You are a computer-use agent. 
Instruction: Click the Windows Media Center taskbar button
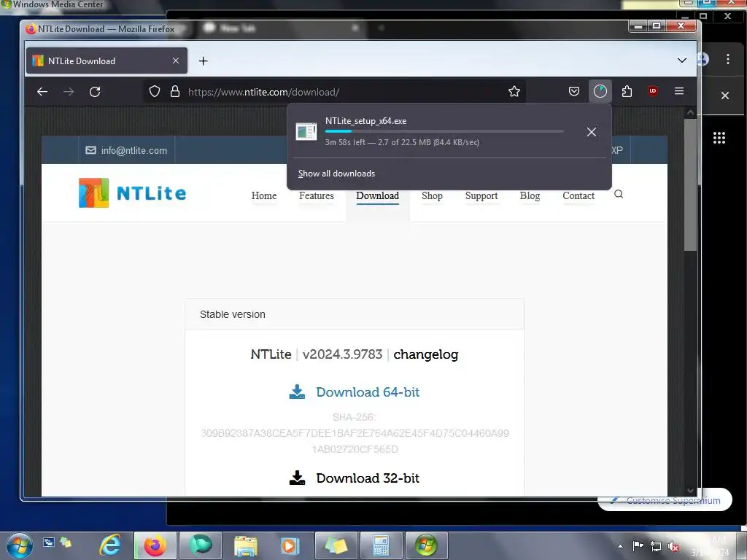pos(426,545)
